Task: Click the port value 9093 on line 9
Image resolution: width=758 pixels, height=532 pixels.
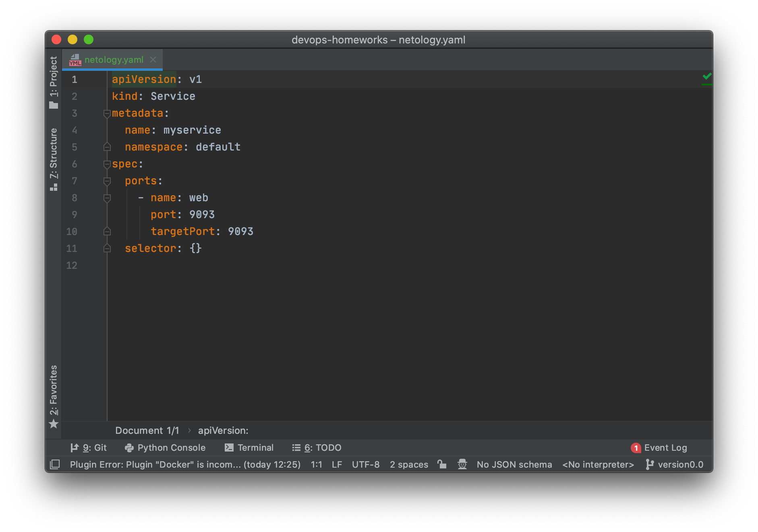Action: (x=202, y=214)
